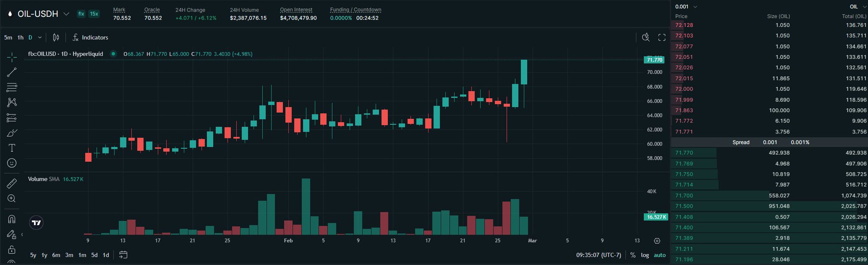This screenshot has height=265, width=868.
Task: Toggle percent scale mode
Action: tap(633, 255)
